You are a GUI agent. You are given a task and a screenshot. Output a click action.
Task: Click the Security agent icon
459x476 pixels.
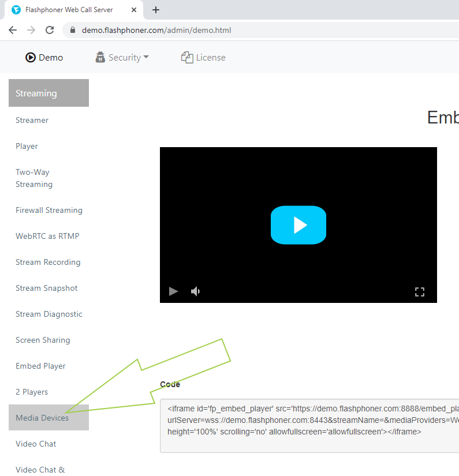(x=100, y=57)
